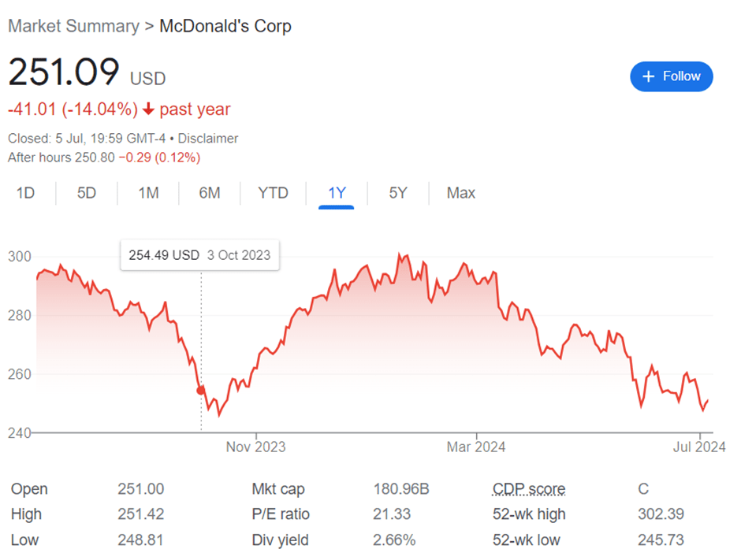Open the Disclaimer link
Image resolution: width=741 pixels, height=560 pixels.
208,139
